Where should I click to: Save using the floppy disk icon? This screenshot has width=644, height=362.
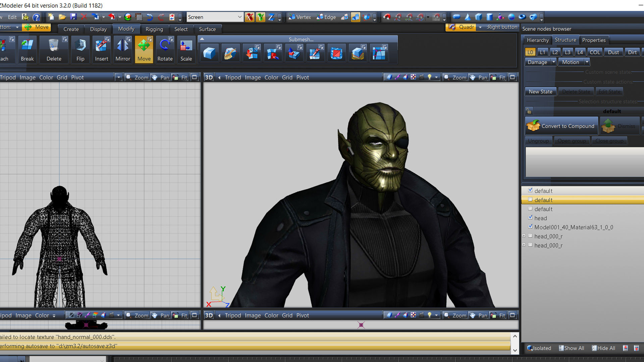point(73,17)
